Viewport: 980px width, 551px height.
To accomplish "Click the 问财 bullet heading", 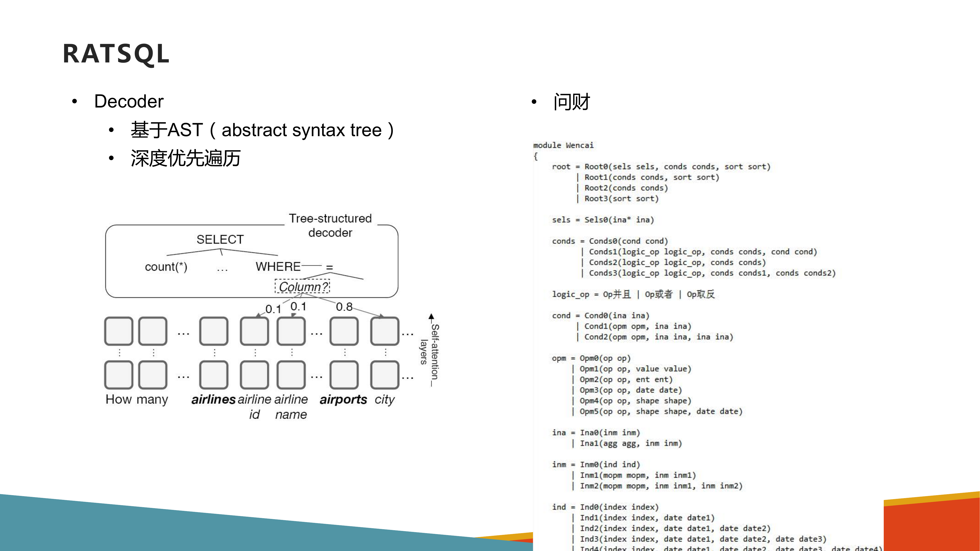I will [x=571, y=102].
